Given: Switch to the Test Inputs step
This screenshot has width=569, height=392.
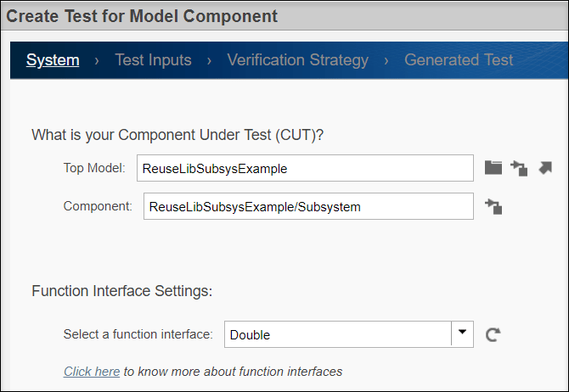Looking at the screenshot, I should pos(153,60).
